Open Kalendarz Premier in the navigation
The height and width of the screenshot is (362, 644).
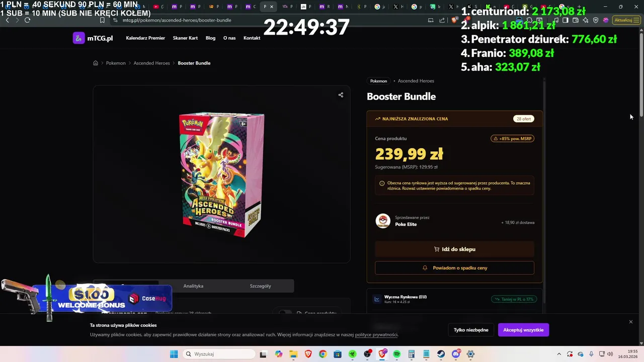point(145,38)
